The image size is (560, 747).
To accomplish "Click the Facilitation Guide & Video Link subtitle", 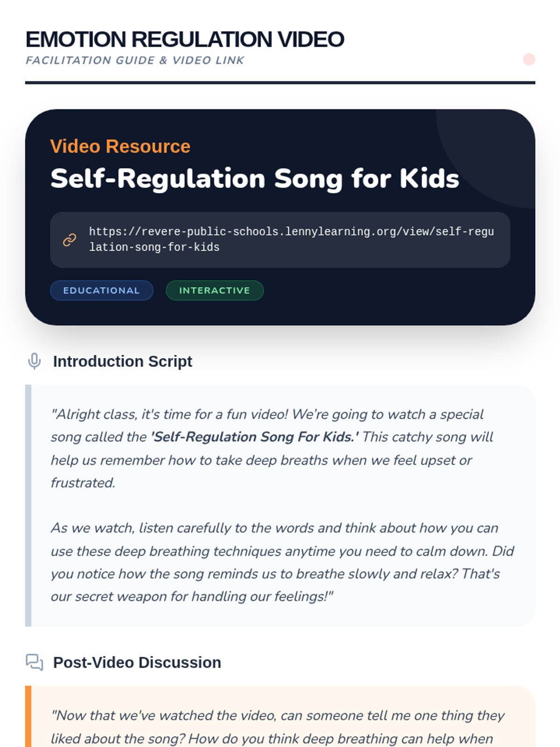I will (135, 60).
